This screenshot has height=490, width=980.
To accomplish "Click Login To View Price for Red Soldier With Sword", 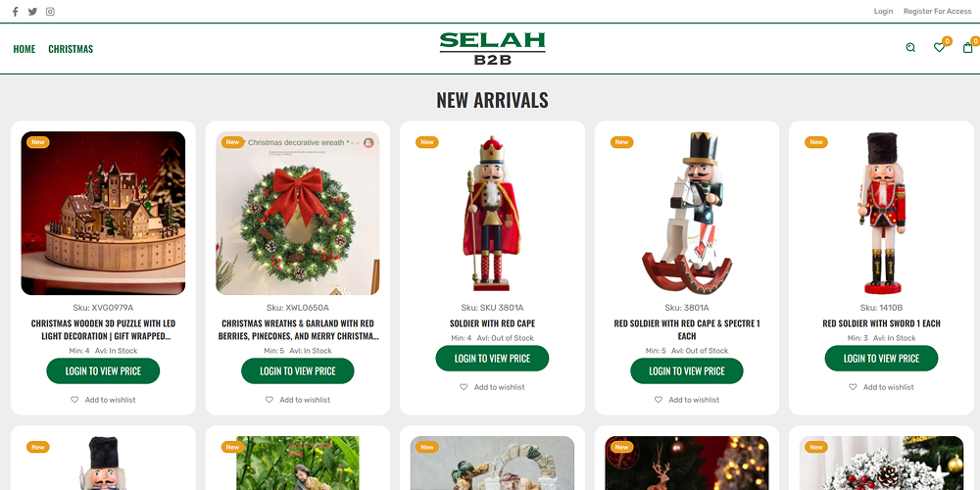I will coord(881,358).
